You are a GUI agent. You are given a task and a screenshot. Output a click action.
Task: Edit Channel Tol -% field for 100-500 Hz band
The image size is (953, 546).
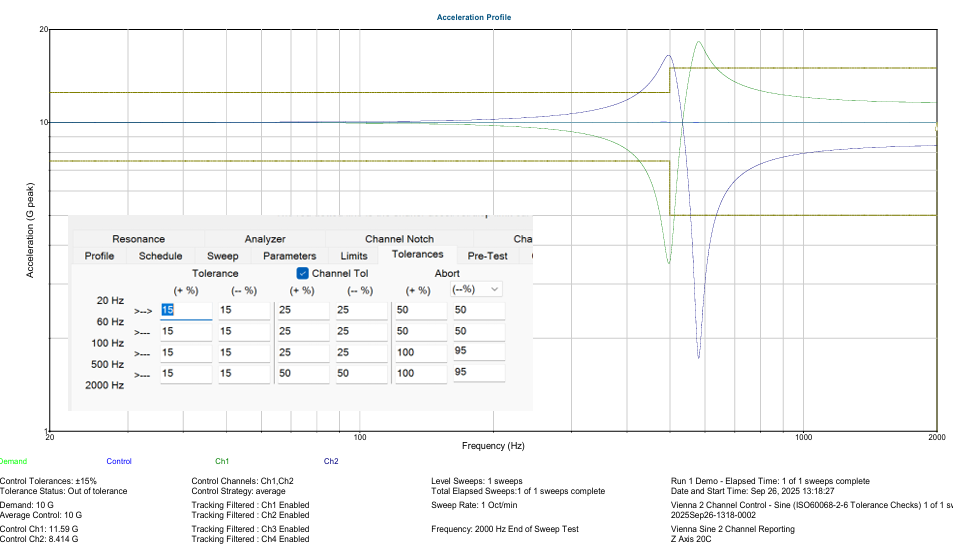(362, 353)
